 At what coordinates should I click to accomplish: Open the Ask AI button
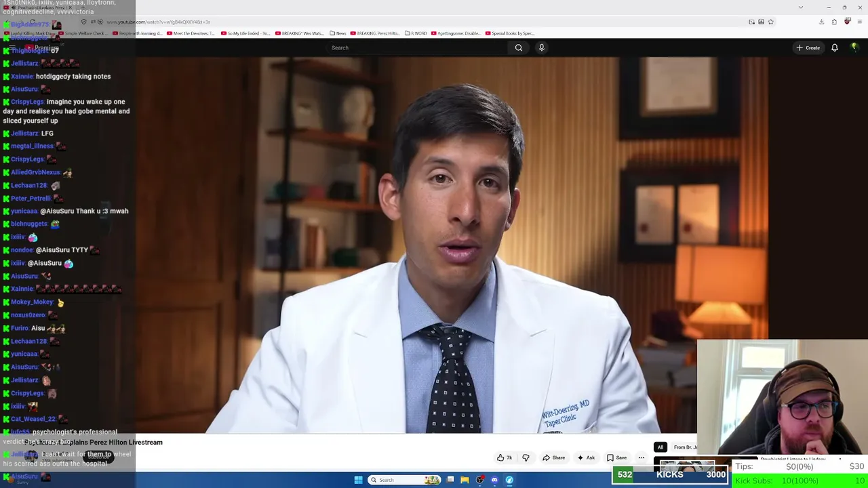(586, 457)
